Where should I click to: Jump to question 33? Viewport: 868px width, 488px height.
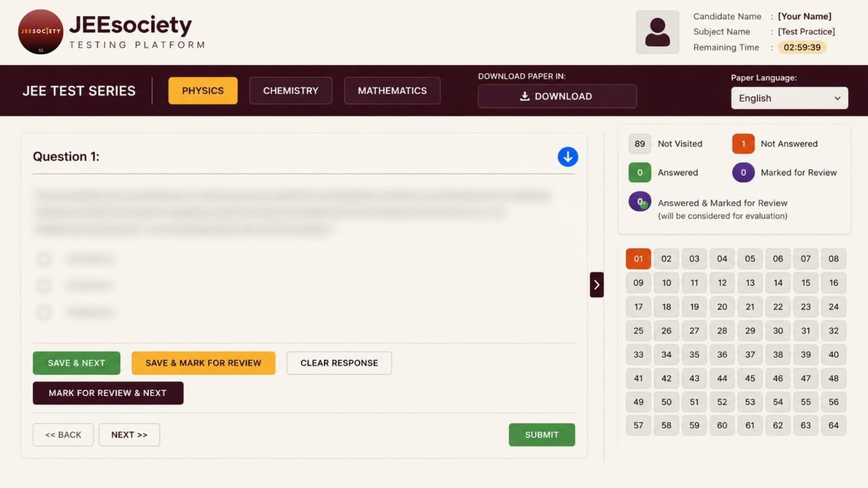[x=638, y=354]
